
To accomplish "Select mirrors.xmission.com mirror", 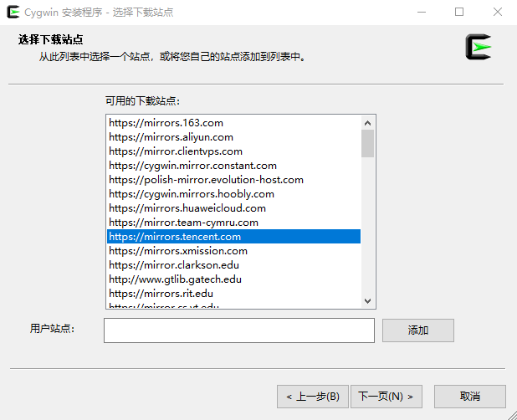I will click(x=177, y=251).
